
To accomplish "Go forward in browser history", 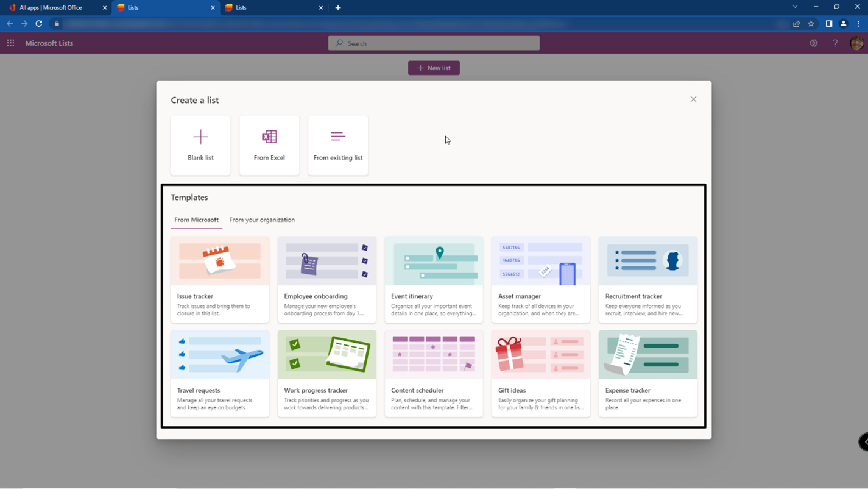I will [24, 24].
